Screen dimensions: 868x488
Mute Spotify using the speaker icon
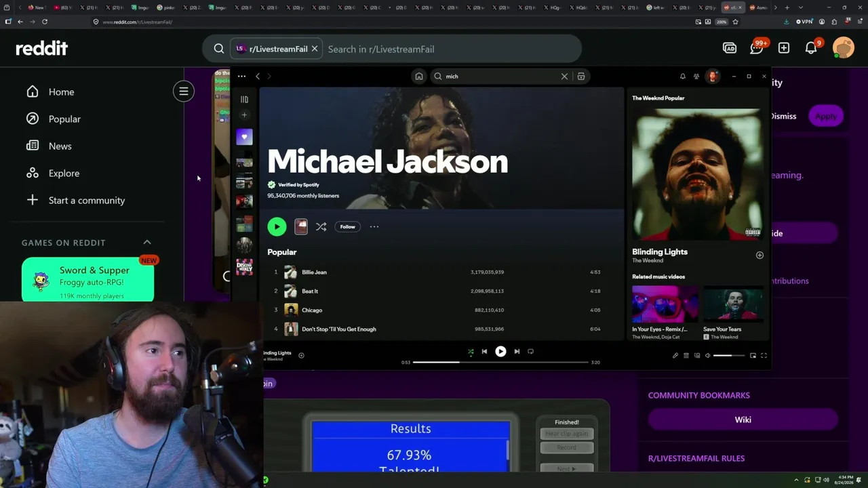point(707,355)
